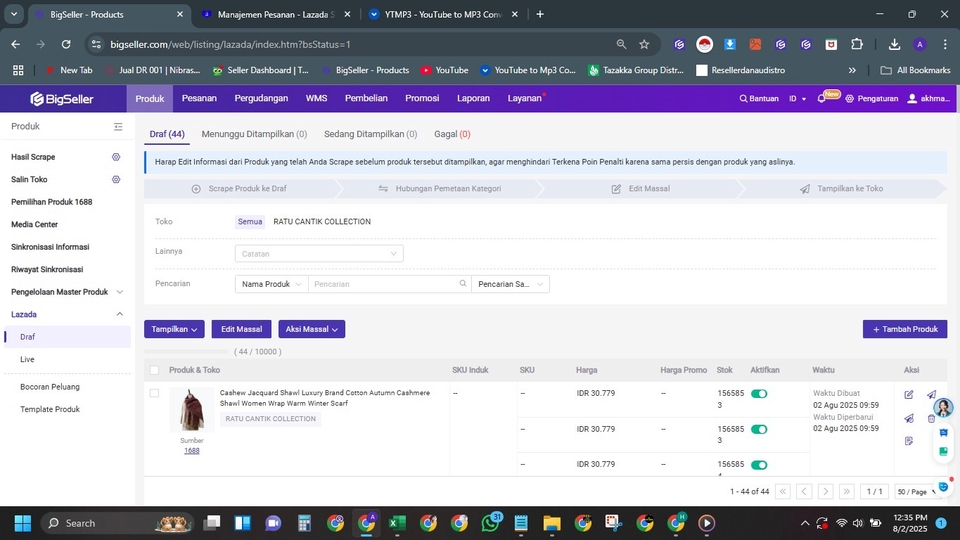Click the BigSeller logo
Screen dimensions: 960x540
click(61, 99)
